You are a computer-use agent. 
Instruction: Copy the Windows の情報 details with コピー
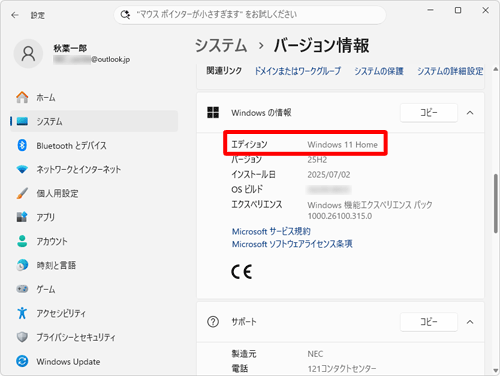point(429,113)
